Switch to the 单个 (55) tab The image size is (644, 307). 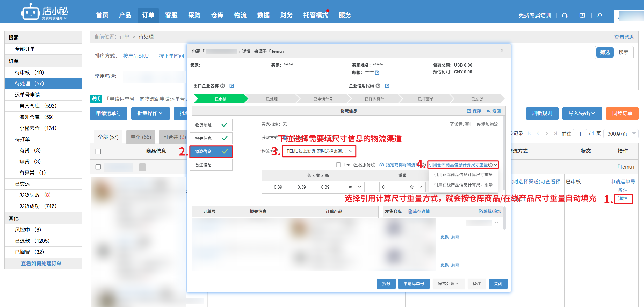point(141,137)
